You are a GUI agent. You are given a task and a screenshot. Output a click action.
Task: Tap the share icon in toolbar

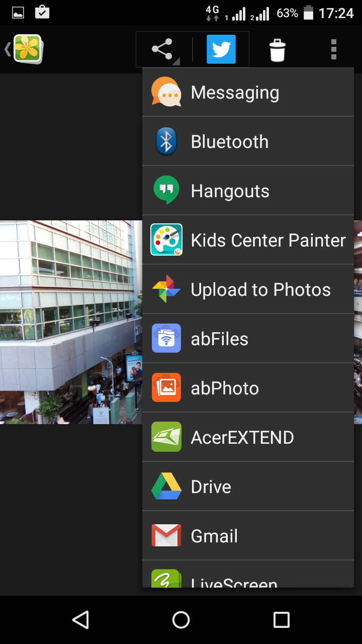tap(162, 50)
